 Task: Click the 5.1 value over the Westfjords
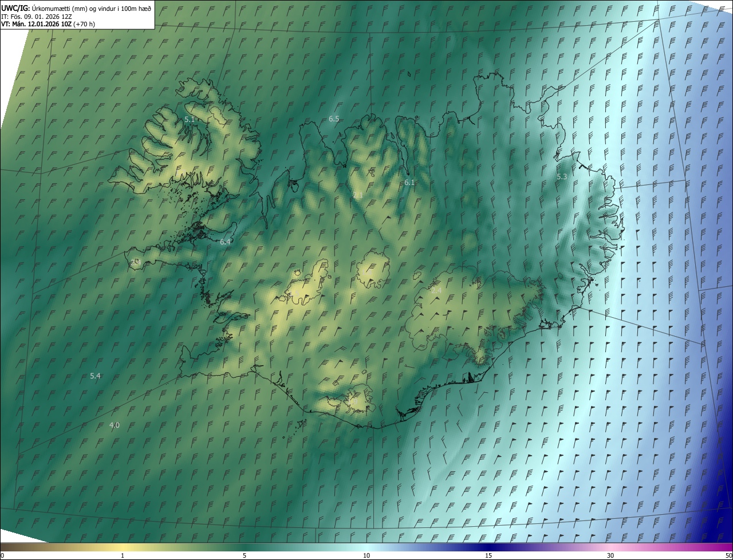coord(190,119)
